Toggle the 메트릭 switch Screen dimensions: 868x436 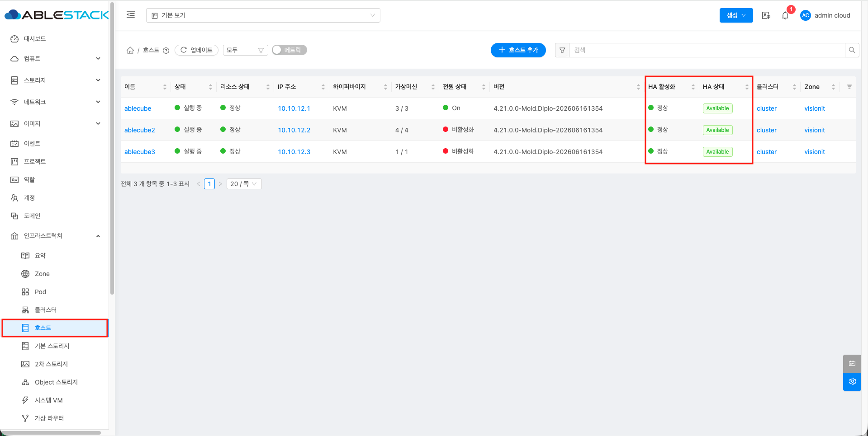(x=289, y=50)
